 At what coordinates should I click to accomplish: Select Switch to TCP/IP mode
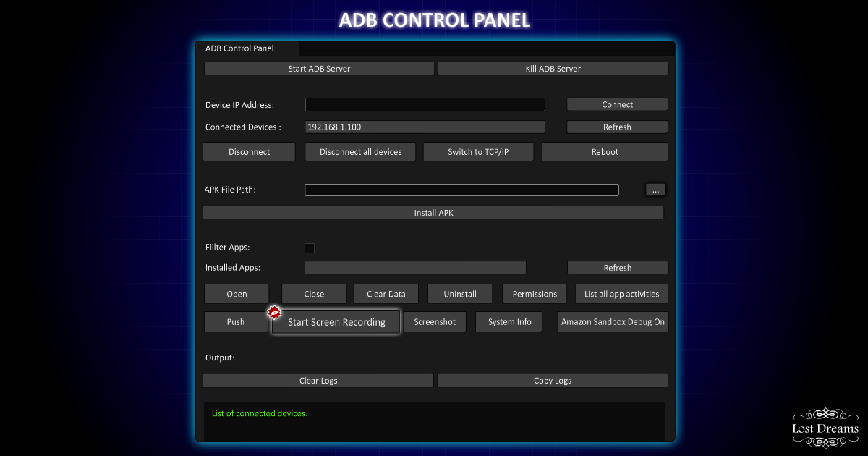(x=478, y=151)
